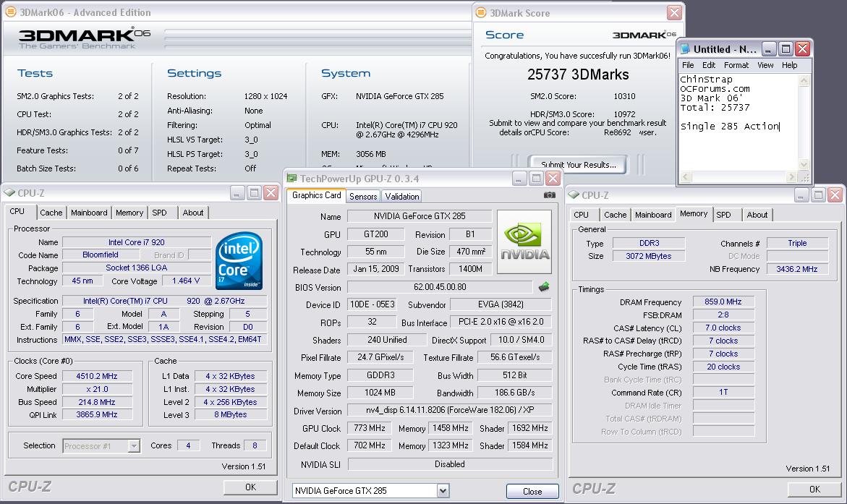Click Notepad horizontal scrollbar right arrow
847x504 pixels.
tap(791, 176)
